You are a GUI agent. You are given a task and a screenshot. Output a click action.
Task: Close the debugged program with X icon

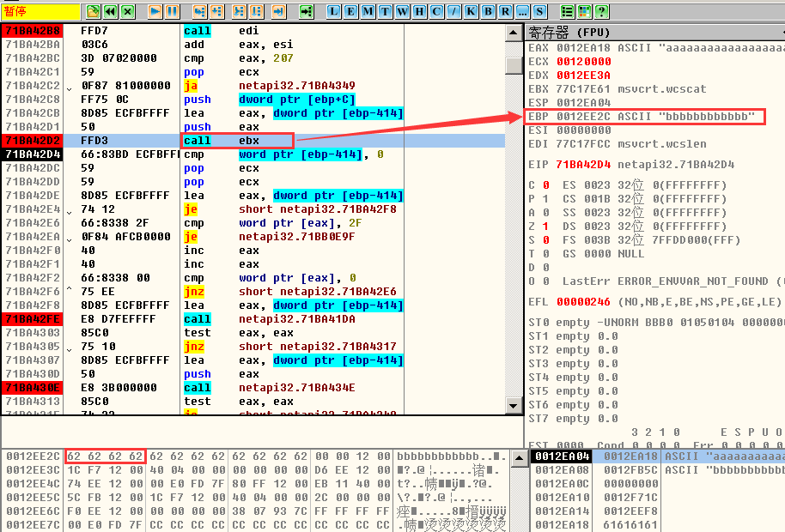(x=128, y=12)
